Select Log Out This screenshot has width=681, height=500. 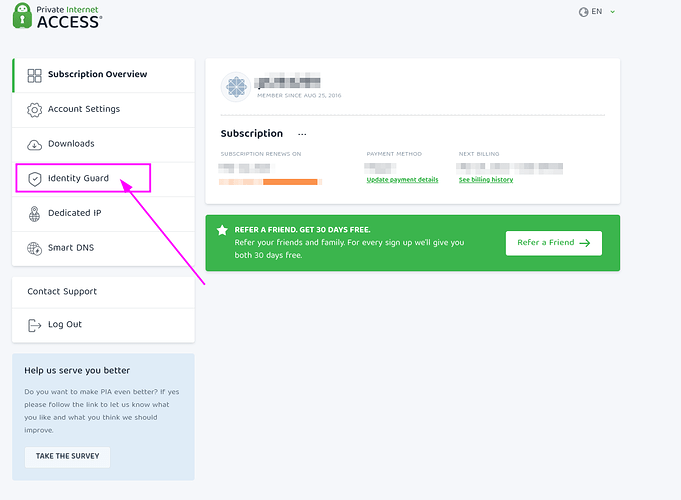(103, 325)
